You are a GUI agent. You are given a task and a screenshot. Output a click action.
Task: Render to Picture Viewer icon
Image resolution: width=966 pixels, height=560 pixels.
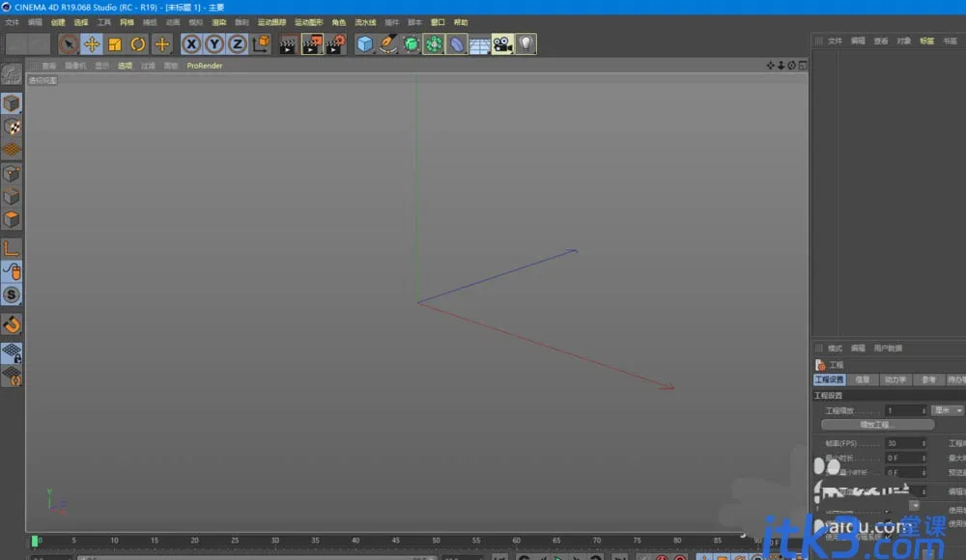tap(312, 44)
